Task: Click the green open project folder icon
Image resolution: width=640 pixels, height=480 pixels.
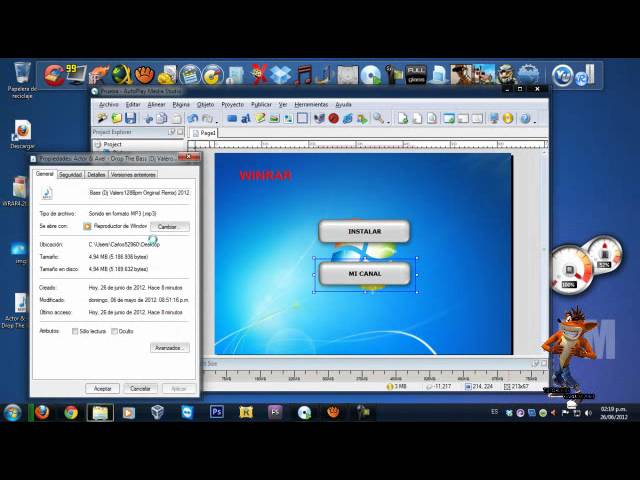Action: click(x=116, y=118)
